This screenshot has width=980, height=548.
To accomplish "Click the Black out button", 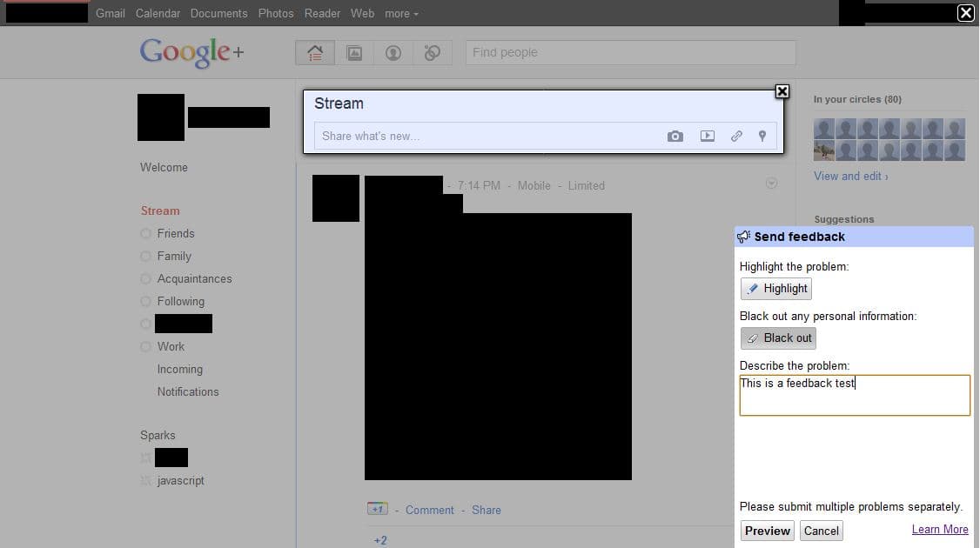I will pyautogui.click(x=778, y=338).
